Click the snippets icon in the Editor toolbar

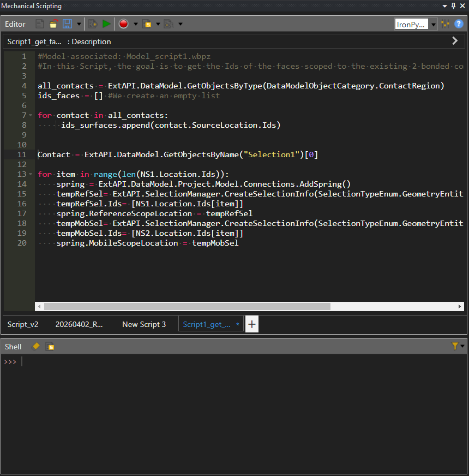click(x=147, y=24)
